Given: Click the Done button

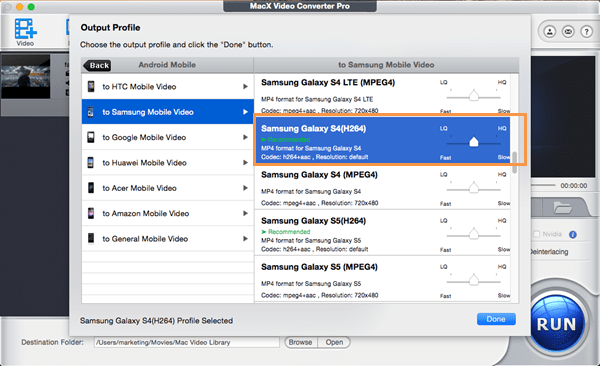Looking at the screenshot, I should coord(496,319).
